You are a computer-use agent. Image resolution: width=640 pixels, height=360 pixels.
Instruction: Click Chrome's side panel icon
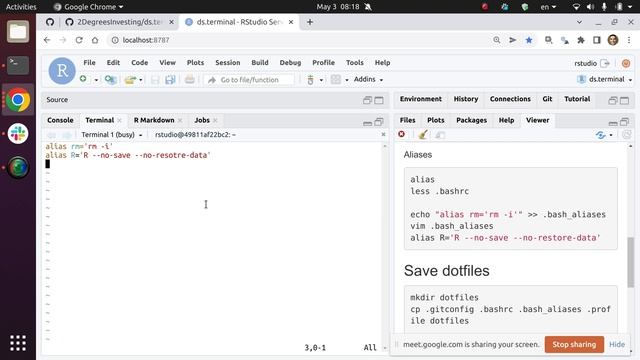(597, 40)
